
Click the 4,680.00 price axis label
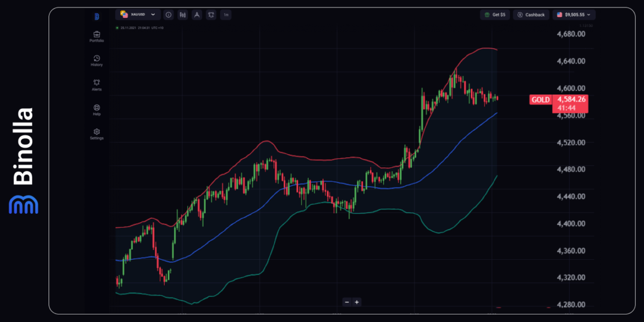coord(570,34)
